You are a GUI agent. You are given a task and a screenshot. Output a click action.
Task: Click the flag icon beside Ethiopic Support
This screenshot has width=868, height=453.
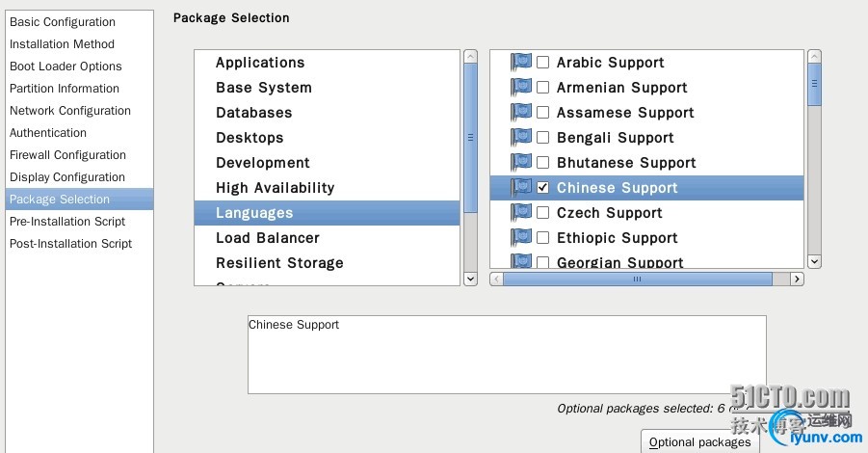[x=521, y=238]
